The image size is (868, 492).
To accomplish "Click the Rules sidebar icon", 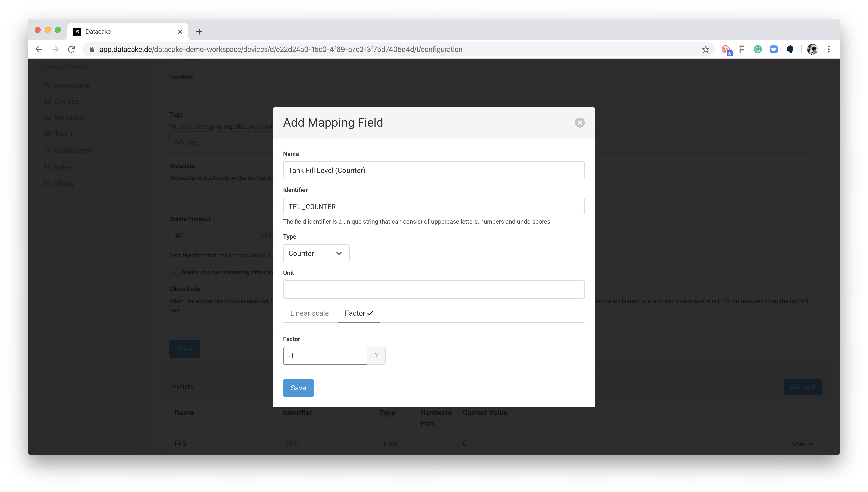I will pos(47,166).
